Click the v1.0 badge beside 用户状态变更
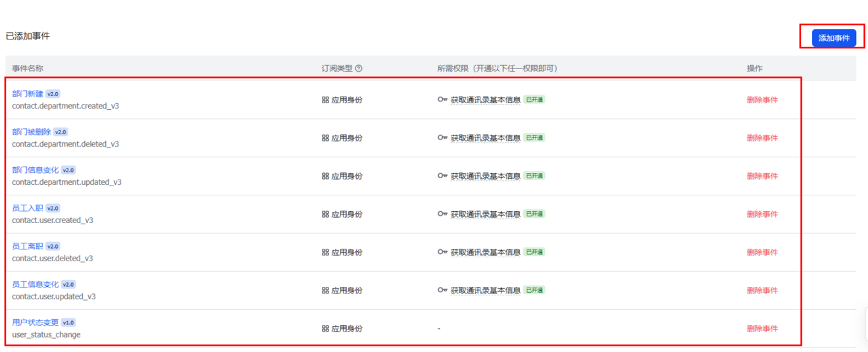This screenshot has height=352, width=868. click(68, 323)
